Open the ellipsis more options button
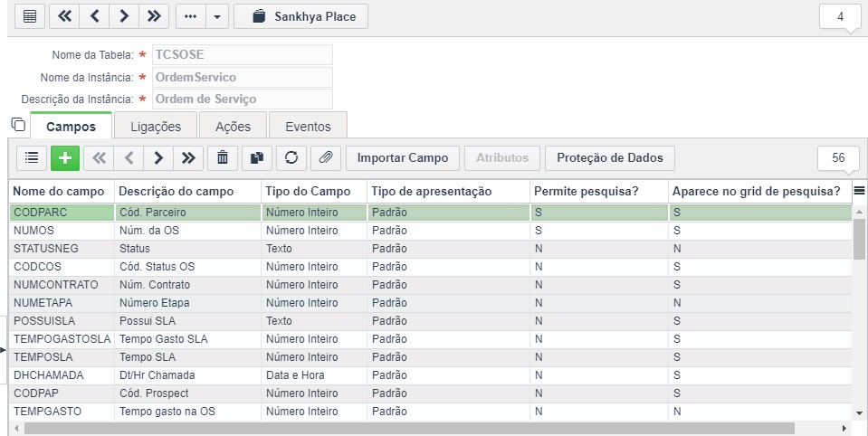The height and width of the screenshot is (436, 868). coord(191,16)
